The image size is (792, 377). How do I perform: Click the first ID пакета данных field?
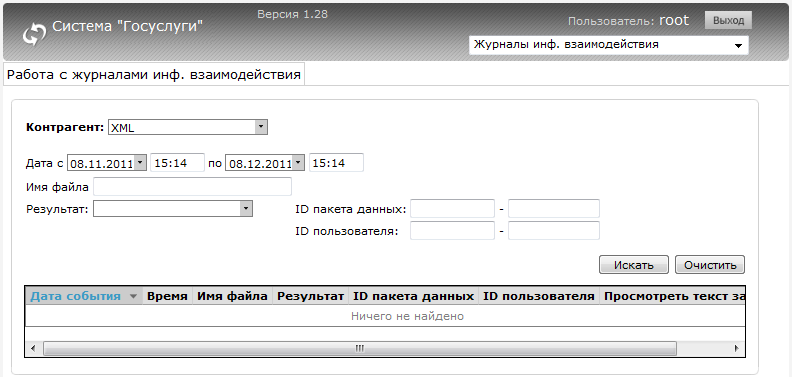(453, 209)
